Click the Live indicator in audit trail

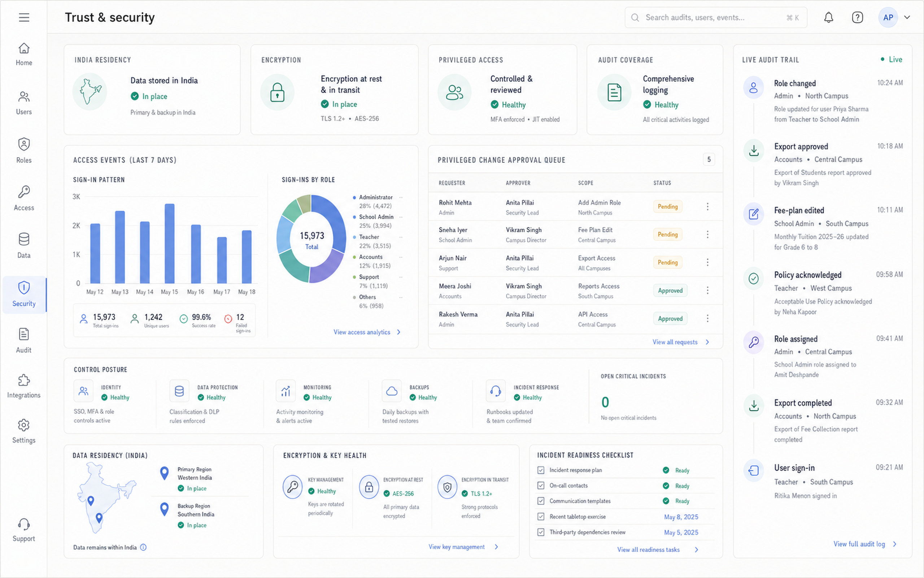891,59
